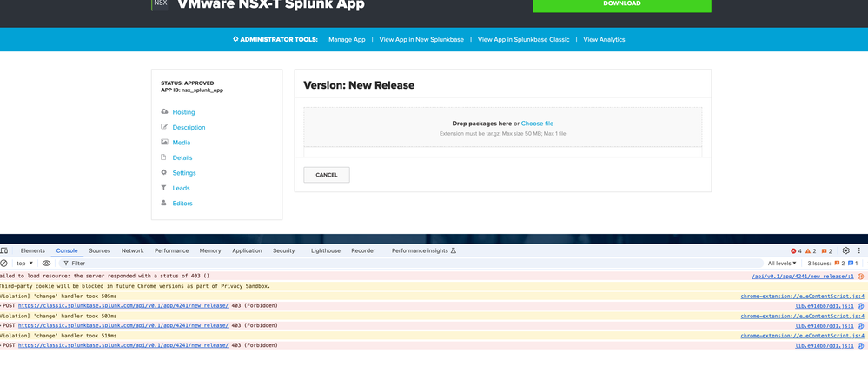Image resolution: width=868 pixels, height=374 pixels.
Task: Click the red error count badge showing 4
Action: [796, 251]
